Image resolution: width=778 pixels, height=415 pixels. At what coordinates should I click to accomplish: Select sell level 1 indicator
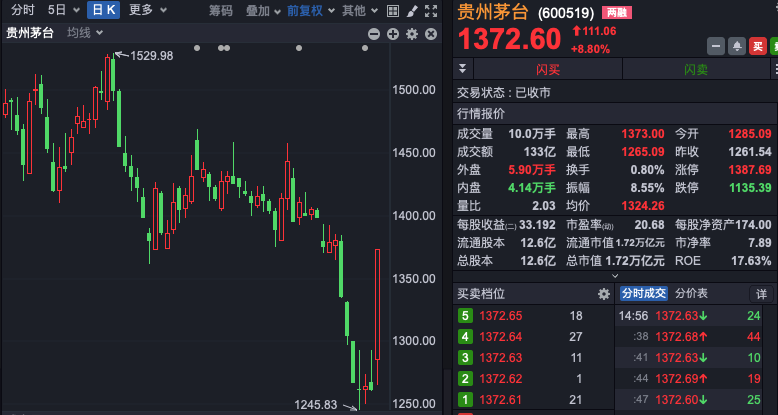[465, 400]
